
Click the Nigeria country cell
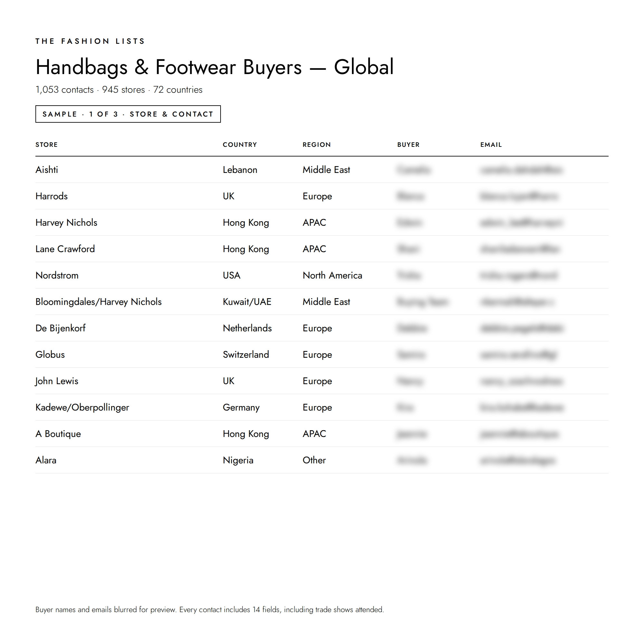[x=238, y=460]
